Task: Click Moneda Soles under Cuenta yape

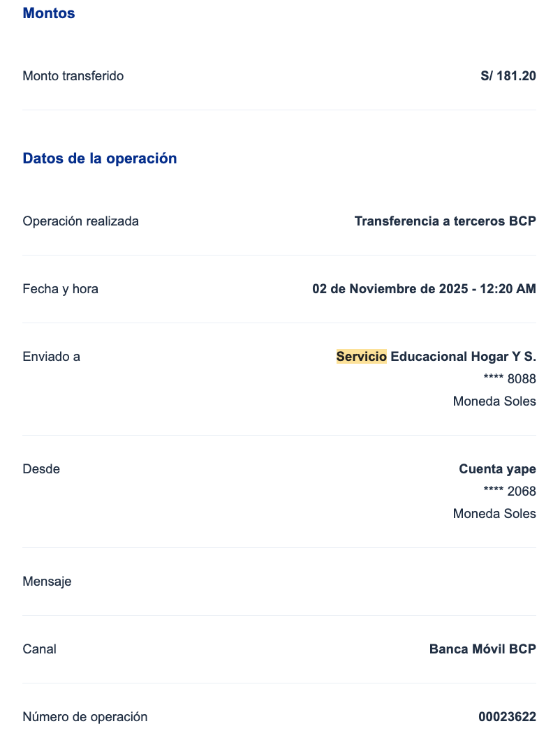Action: point(494,514)
